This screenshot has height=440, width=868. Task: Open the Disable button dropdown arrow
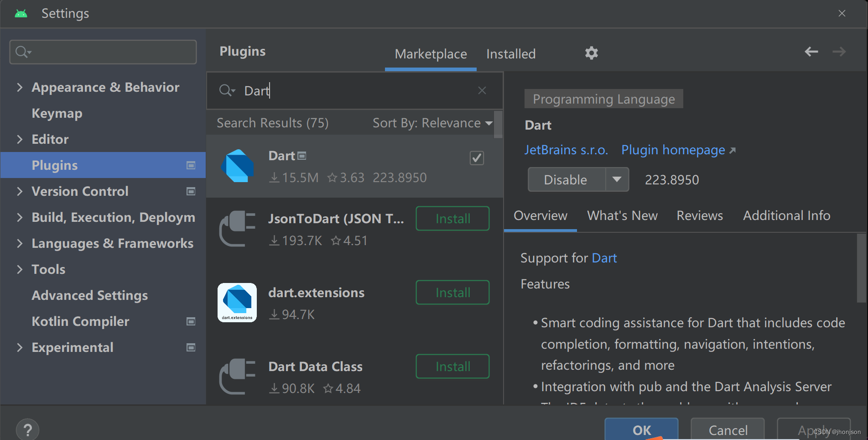click(617, 179)
